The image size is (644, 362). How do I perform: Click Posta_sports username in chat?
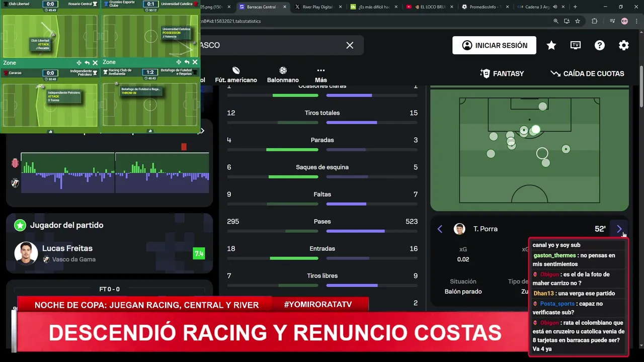[x=557, y=304]
